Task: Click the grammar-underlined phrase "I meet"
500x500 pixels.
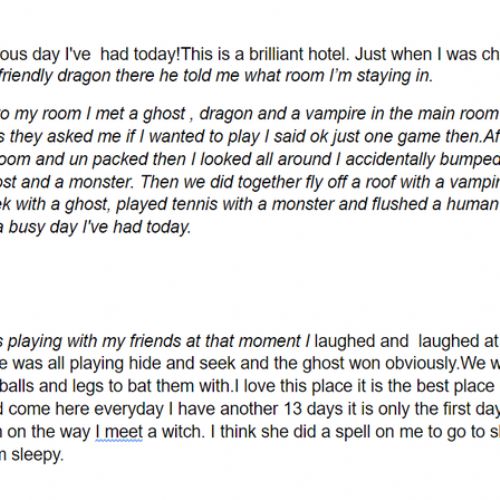Action: tap(119, 432)
